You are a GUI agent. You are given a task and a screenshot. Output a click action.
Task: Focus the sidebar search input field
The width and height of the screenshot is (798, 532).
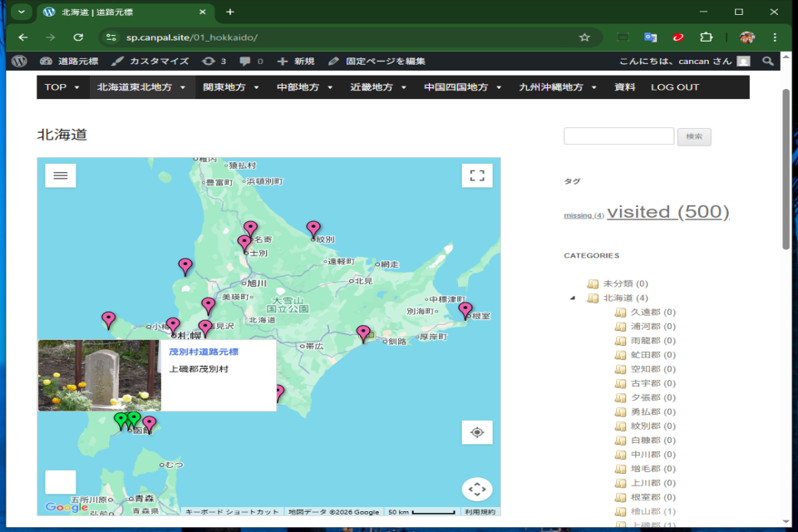(618, 136)
